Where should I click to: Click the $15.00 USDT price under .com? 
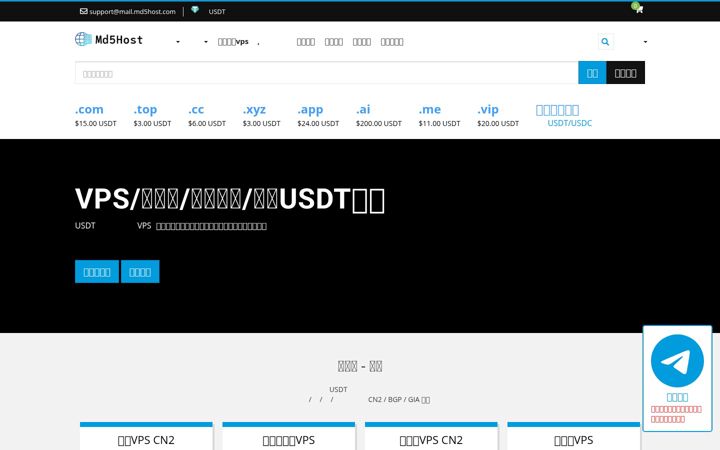point(96,124)
